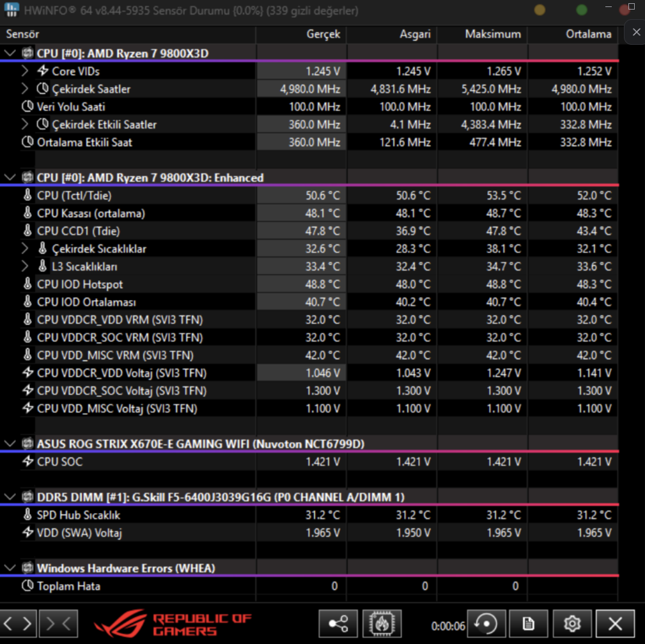Click the Sensör column header

click(x=127, y=34)
